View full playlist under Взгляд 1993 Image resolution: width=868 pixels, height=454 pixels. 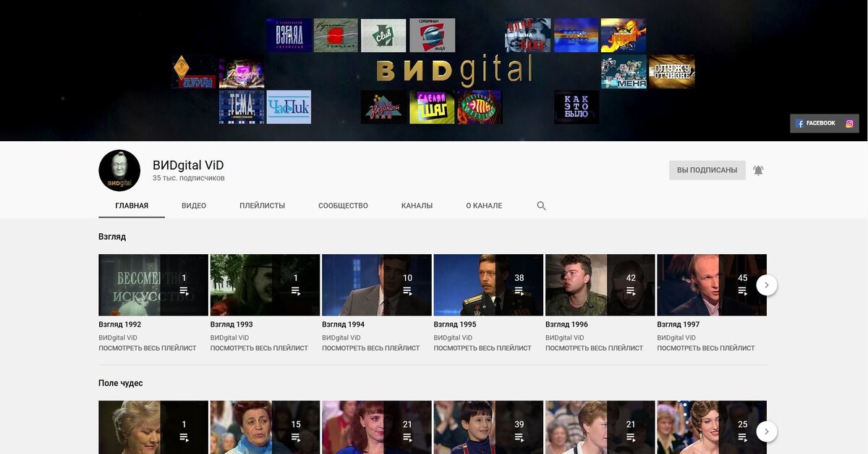coord(259,348)
